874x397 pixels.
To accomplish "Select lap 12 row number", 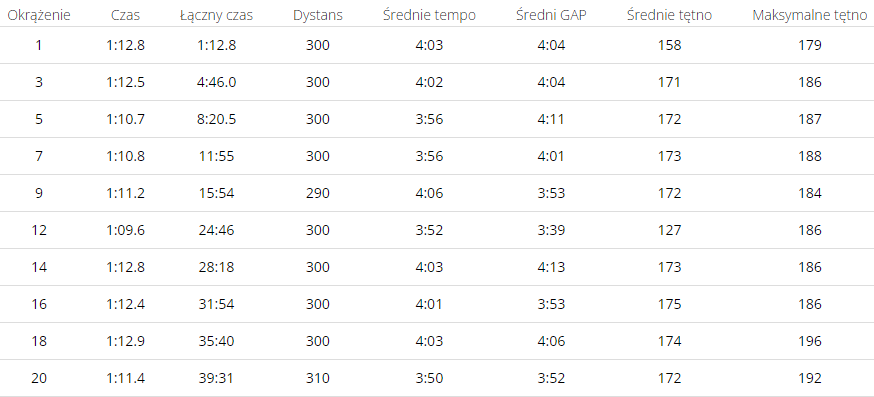I will (38, 230).
